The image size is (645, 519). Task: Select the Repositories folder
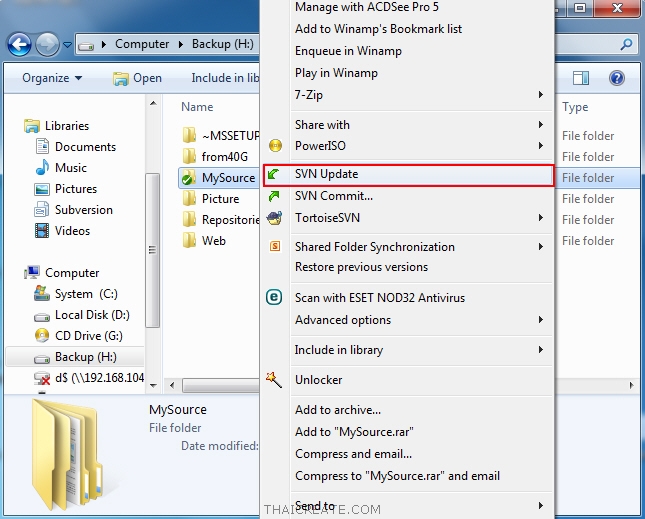pyautogui.click(x=220, y=220)
